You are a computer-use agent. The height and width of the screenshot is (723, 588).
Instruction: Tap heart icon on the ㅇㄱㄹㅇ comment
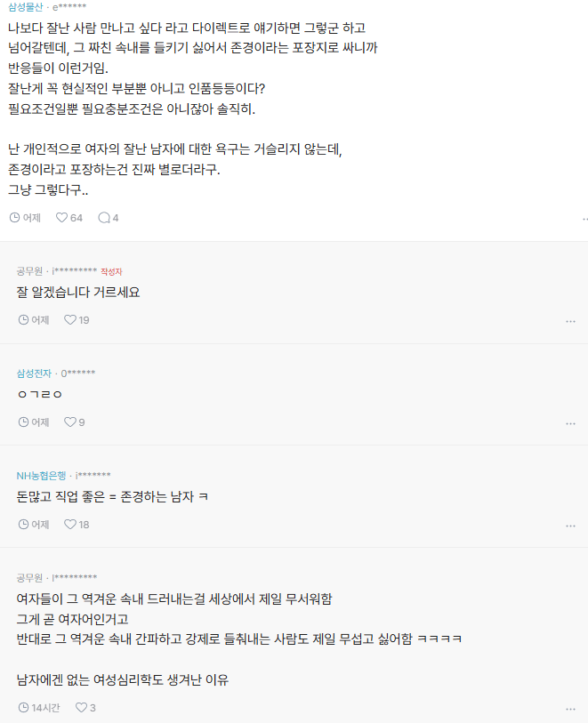pos(71,422)
